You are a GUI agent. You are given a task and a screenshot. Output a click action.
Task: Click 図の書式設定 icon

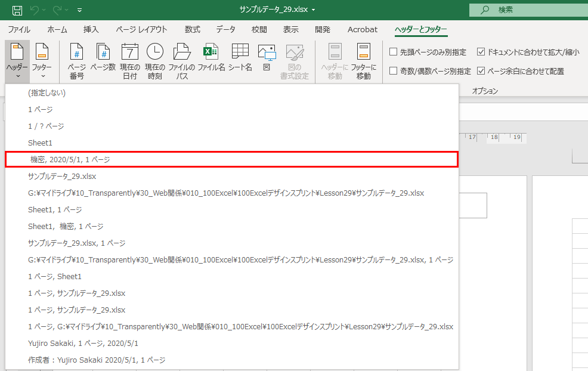click(295, 61)
